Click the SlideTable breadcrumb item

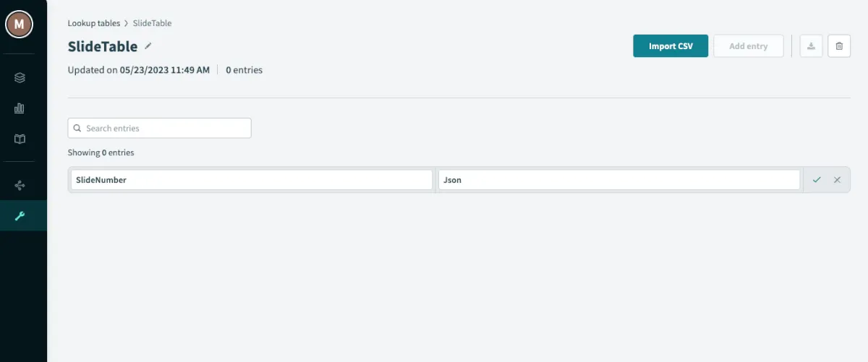152,23
